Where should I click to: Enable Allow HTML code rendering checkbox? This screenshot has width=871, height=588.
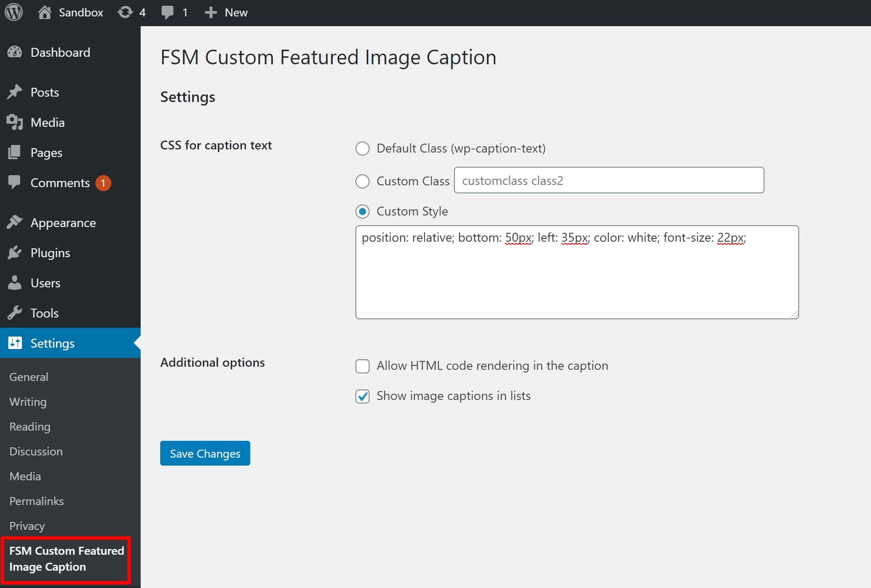pos(363,365)
